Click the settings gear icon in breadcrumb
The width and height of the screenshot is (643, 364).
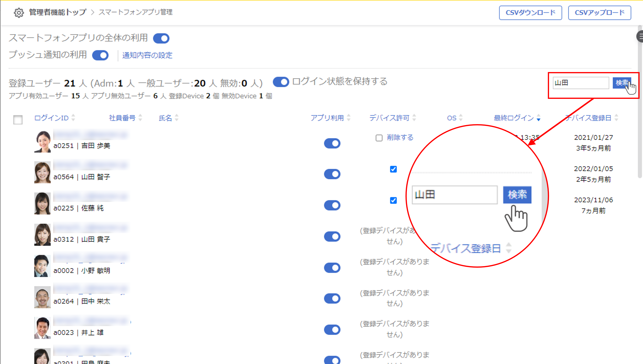[19, 13]
